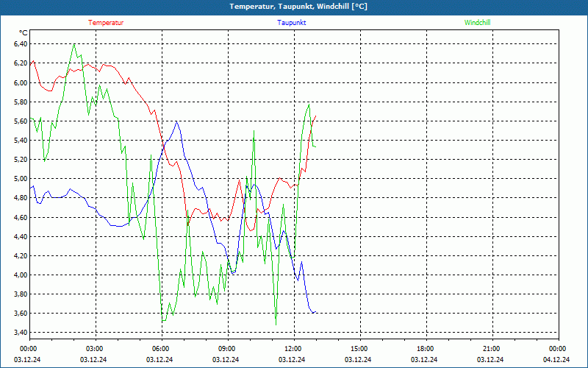This screenshot has height=368, width=588.
Task: Click the 12:00 time axis label
Action: pyautogui.click(x=293, y=349)
